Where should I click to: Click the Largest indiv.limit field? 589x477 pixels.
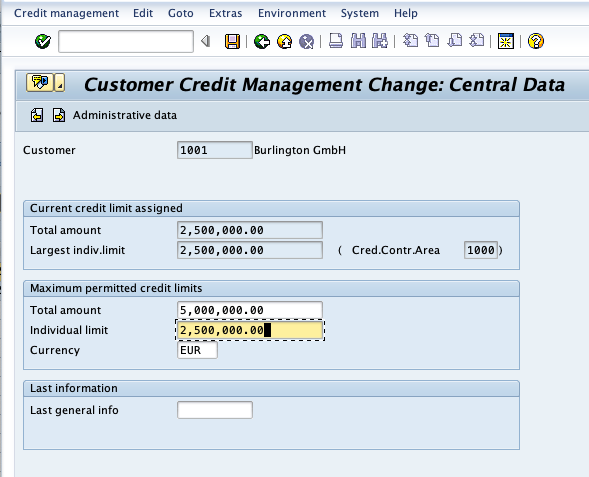(250, 250)
